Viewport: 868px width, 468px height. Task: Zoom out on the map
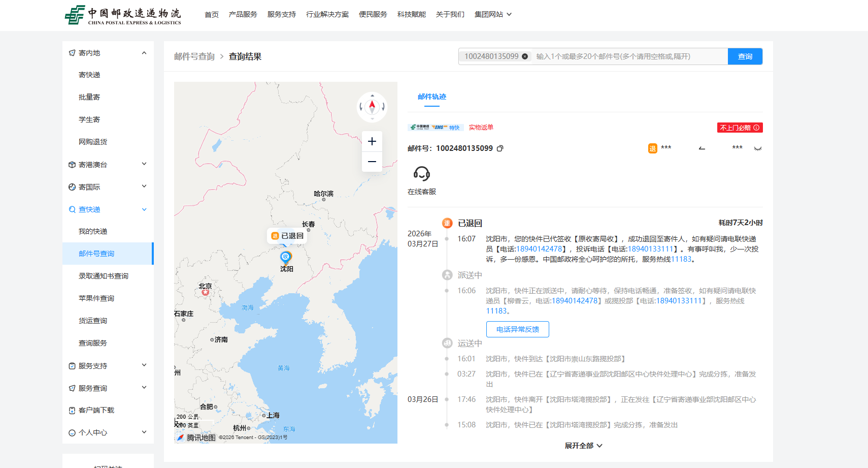pyautogui.click(x=372, y=162)
